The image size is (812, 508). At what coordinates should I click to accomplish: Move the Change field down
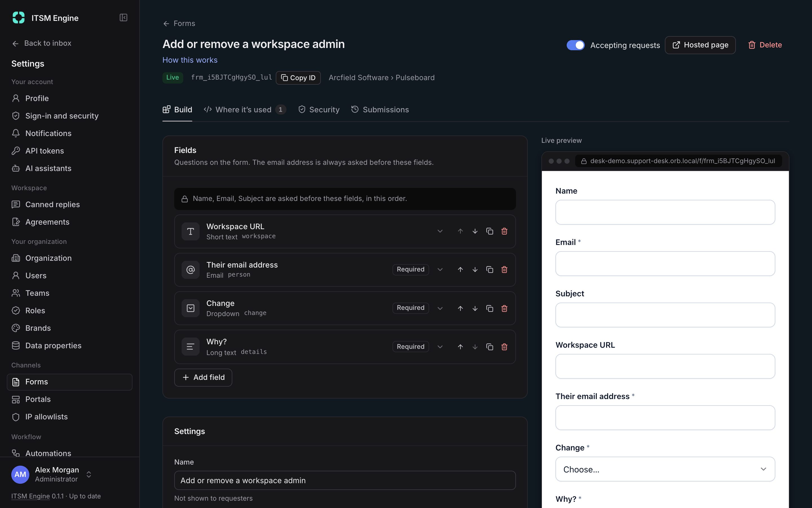475,308
